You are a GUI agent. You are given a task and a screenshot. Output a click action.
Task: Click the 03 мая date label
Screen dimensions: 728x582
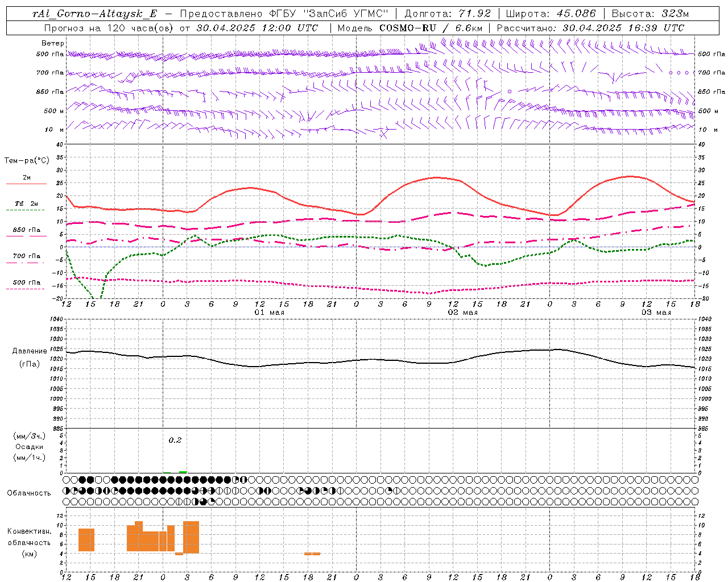[656, 313]
